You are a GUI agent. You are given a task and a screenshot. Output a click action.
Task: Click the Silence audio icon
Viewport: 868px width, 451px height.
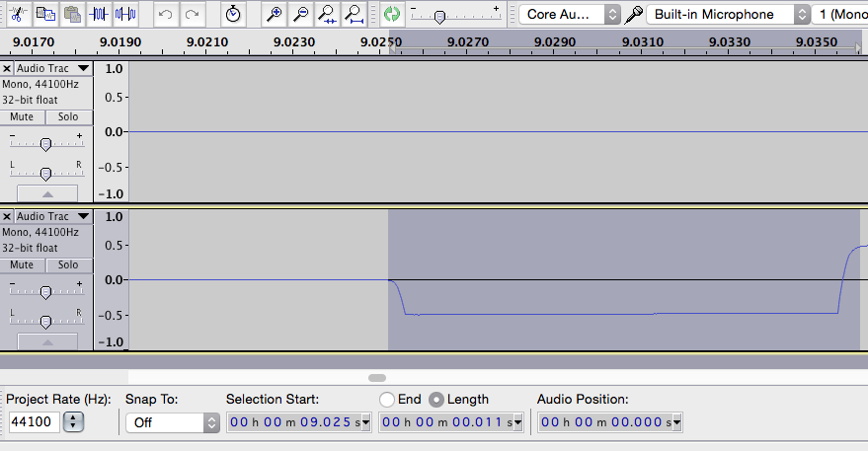pyautogui.click(x=125, y=14)
